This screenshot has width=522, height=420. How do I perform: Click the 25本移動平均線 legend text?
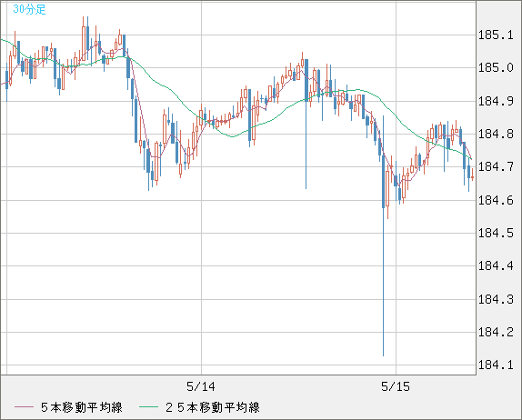point(213,407)
